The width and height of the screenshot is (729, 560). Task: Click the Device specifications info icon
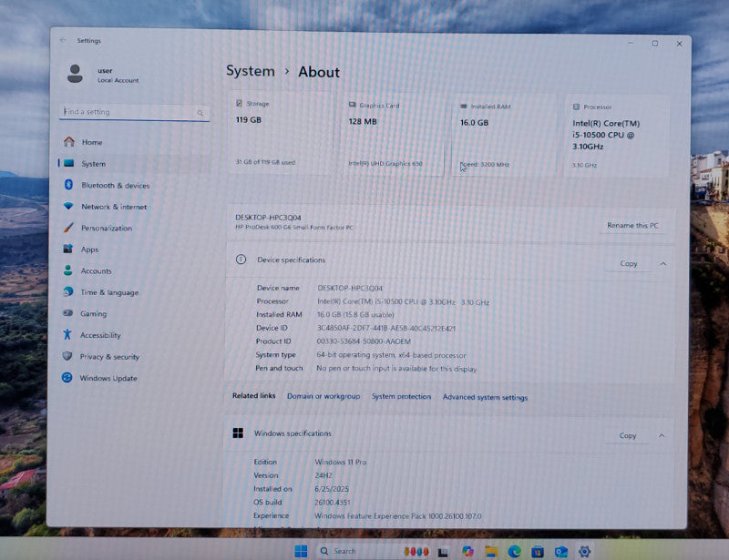241,260
